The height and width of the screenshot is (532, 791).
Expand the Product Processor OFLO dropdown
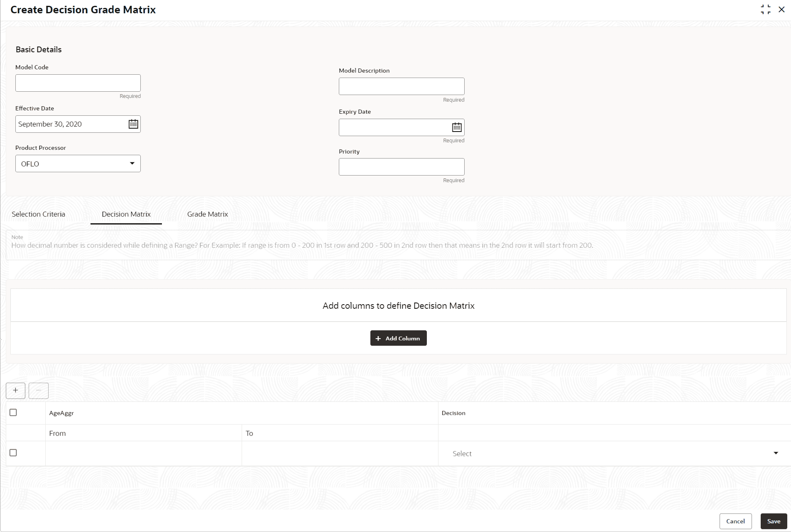(x=78, y=164)
